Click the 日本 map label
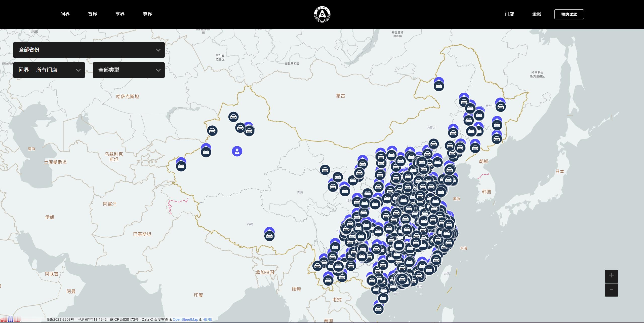This screenshot has height=323, width=644. coord(560,171)
